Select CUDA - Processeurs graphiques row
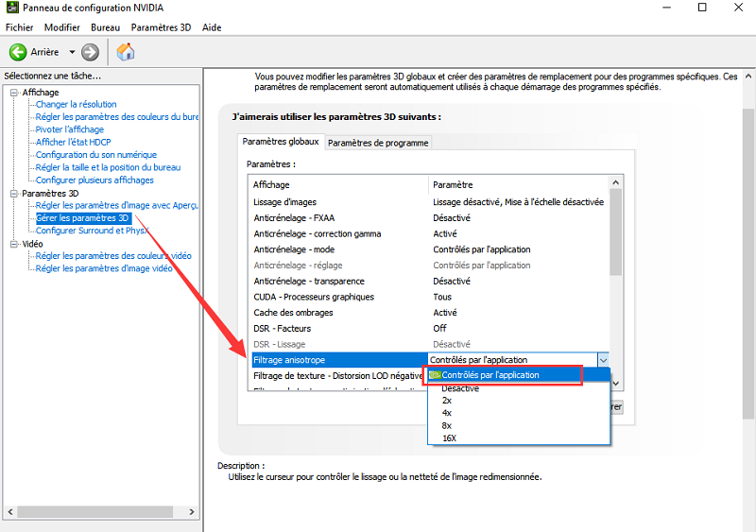 click(x=430, y=297)
